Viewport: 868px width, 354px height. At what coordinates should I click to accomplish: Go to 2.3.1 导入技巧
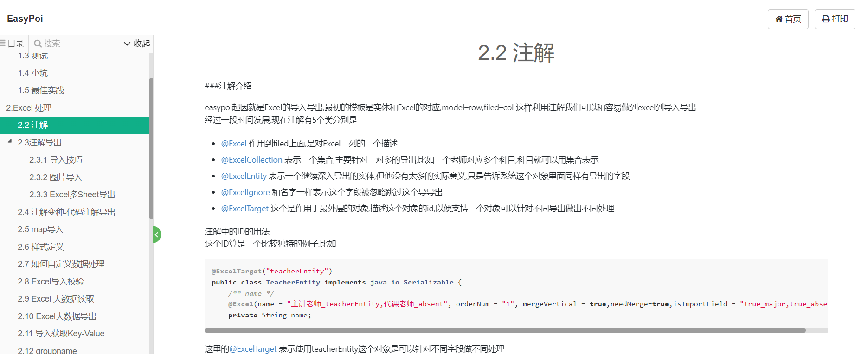[56, 160]
